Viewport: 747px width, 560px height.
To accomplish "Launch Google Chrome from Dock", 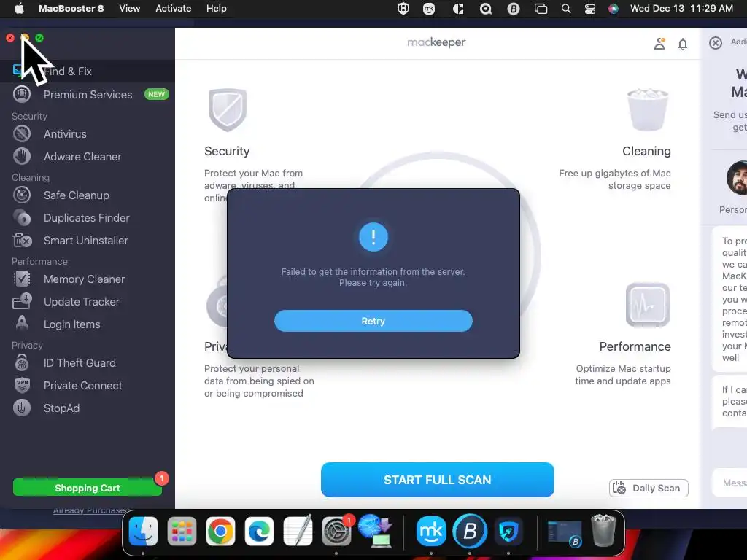I will coord(220,531).
